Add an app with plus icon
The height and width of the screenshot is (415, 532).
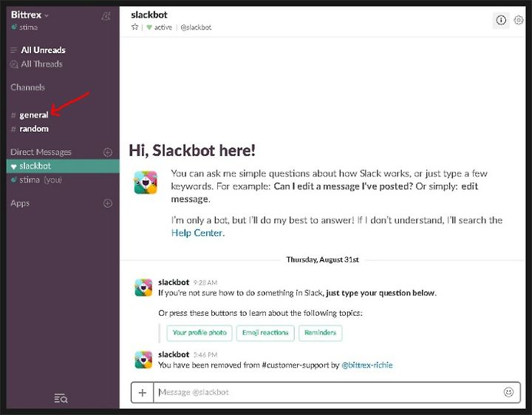point(108,203)
